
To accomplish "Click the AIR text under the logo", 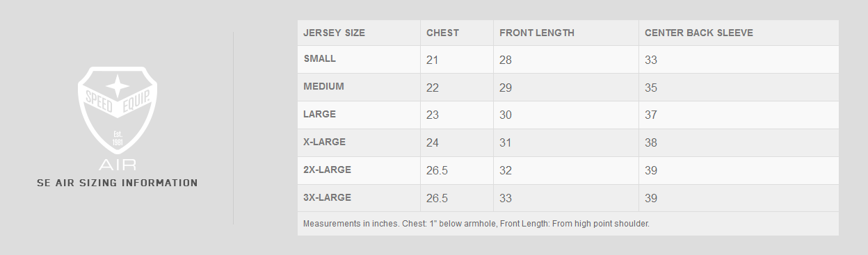I will click(x=118, y=165).
